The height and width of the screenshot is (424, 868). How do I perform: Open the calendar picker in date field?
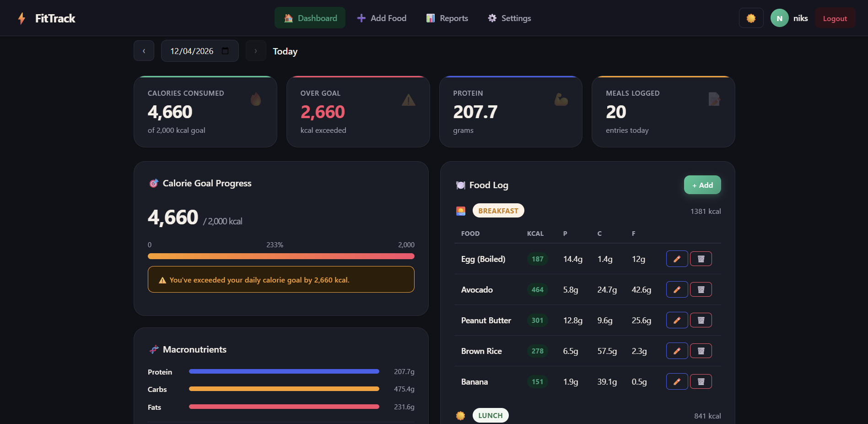225,51
